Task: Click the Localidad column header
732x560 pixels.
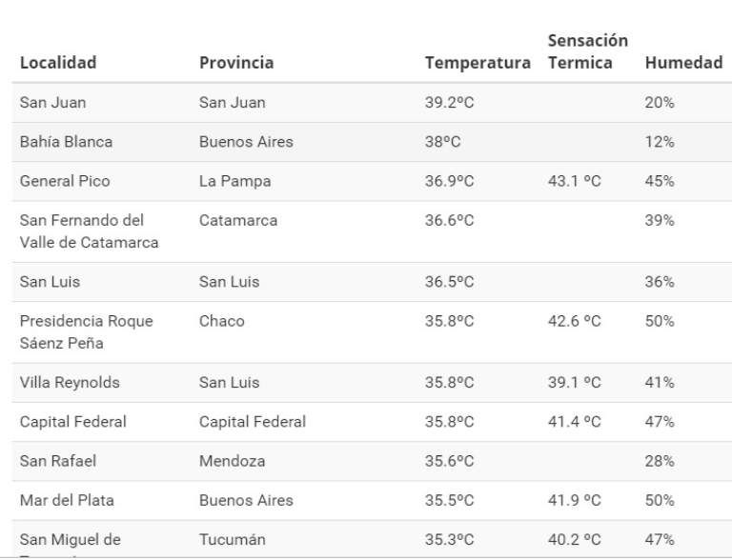Action: tap(58, 63)
